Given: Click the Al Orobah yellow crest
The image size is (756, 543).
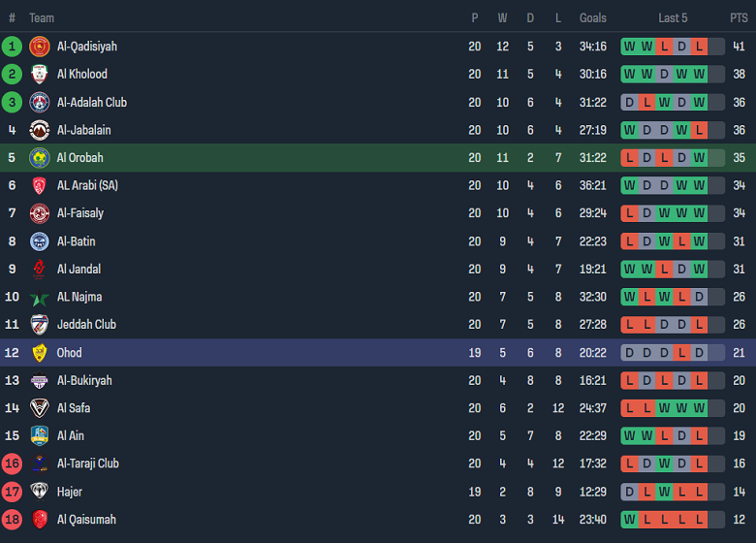Looking at the screenshot, I should (x=40, y=158).
